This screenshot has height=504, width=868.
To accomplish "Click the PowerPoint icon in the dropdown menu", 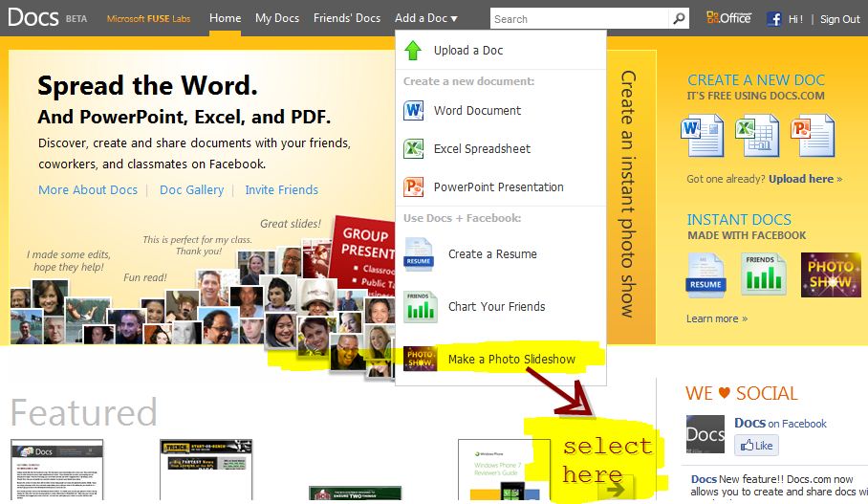I will [414, 186].
